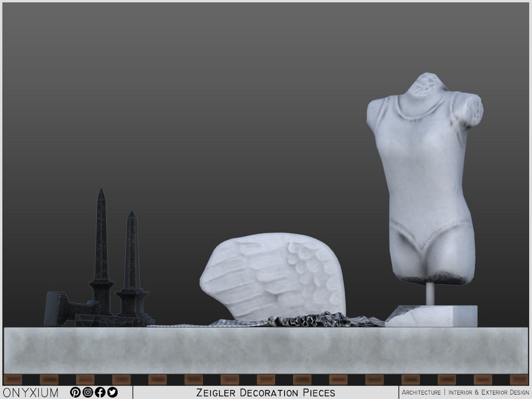Click the Architecture label
Image resolution: width=532 pixels, height=399 pixels.
[421, 393]
